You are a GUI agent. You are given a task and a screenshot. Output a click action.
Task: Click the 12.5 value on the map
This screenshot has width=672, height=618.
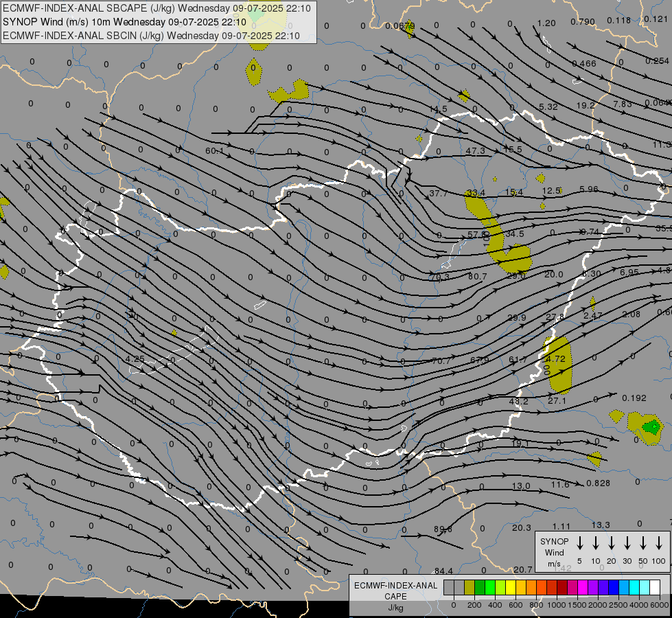pyautogui.click(x=552, y=190)
